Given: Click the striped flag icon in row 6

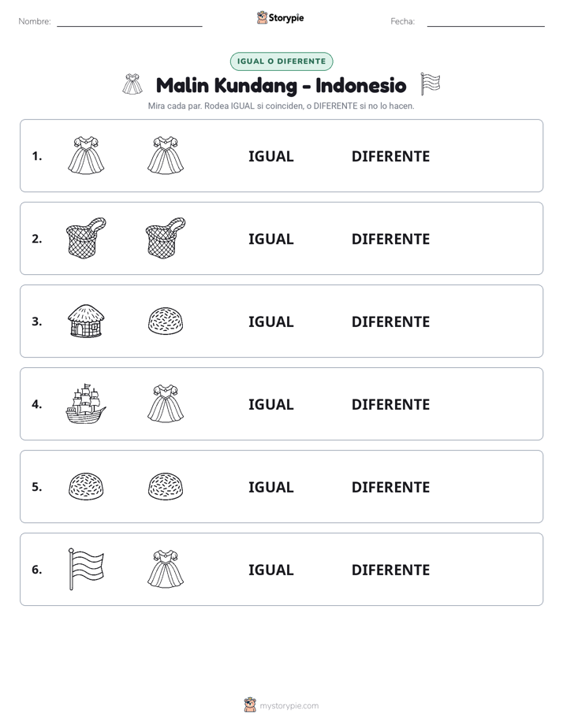Looking at the screenshot, I should 86,569.
